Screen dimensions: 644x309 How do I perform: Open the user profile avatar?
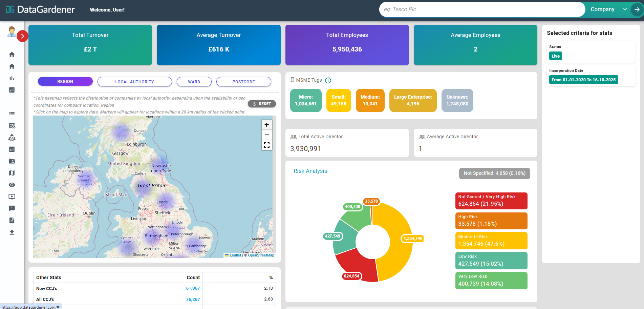pos(12,32)
